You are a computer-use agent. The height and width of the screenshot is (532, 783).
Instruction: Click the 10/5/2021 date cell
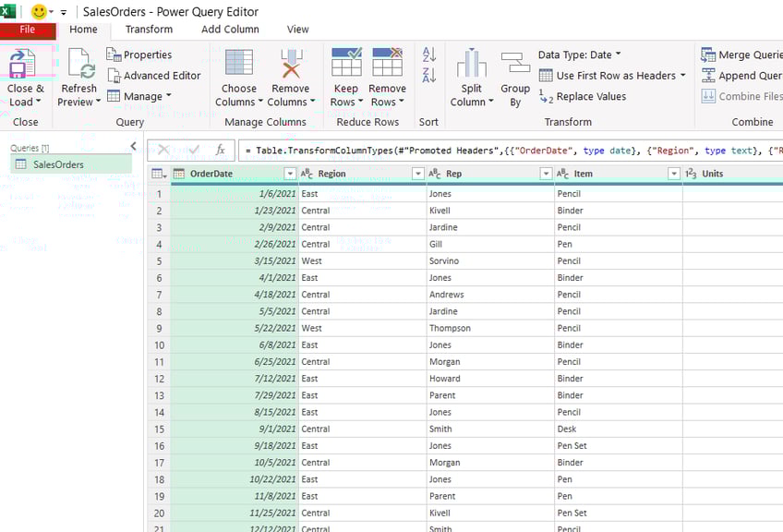click(235, 463)
